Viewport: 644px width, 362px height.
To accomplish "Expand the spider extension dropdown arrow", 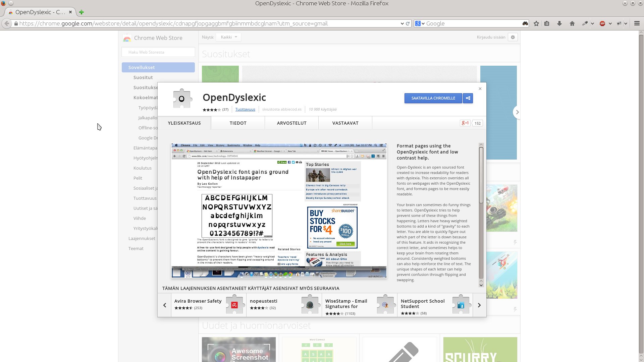I will click(626, 23).
